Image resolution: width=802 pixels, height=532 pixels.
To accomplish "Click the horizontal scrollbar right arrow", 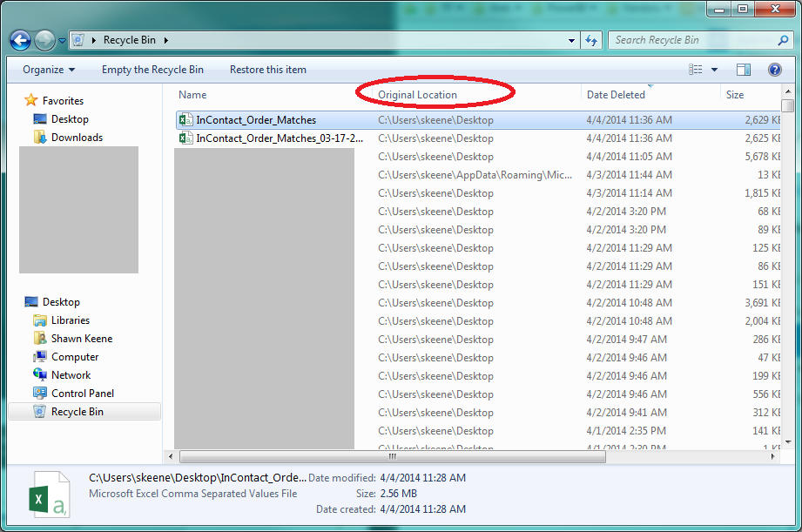I will pos(773,456).
